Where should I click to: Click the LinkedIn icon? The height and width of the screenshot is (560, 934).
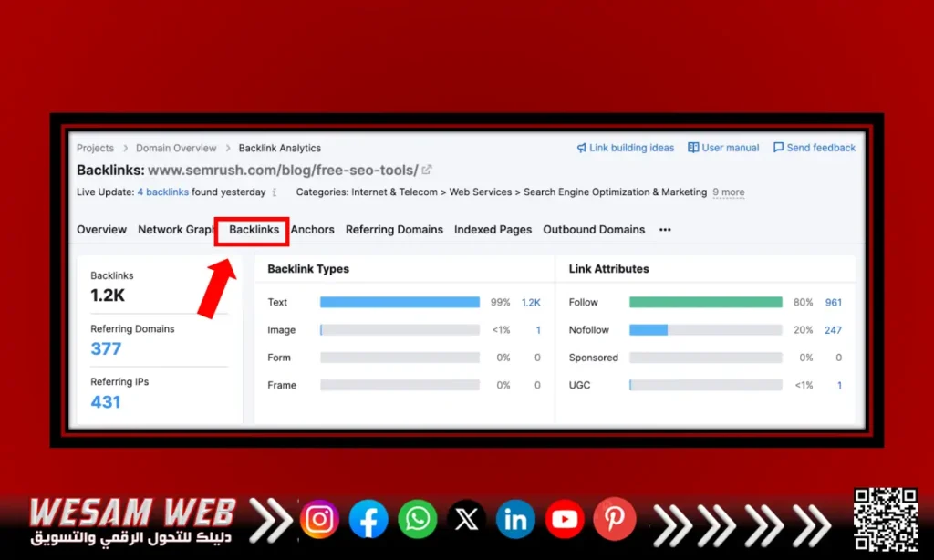pyautogui.click(x=515, y=519)
